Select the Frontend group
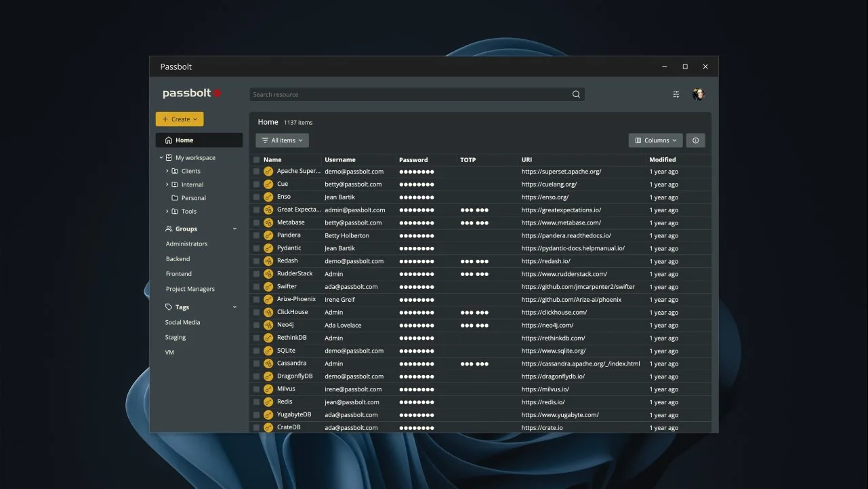The height and width of the screenshot is (489, 868). point(179,274)
